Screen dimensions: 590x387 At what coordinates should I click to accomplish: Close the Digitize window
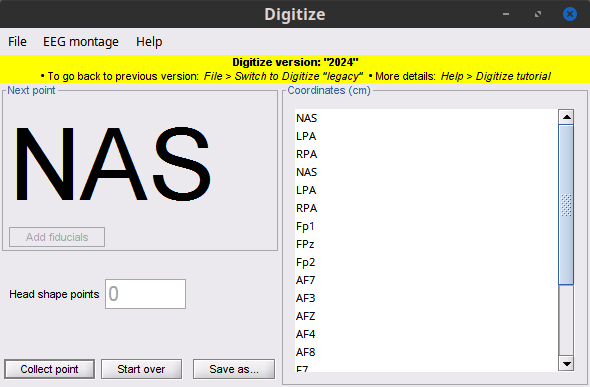570,14
